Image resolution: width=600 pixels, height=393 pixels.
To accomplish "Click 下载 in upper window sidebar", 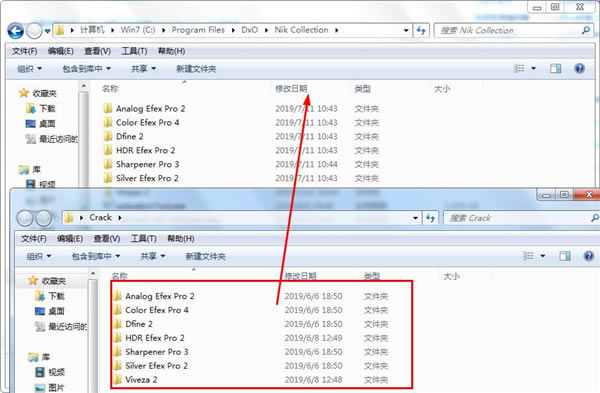I will point(41,109).
